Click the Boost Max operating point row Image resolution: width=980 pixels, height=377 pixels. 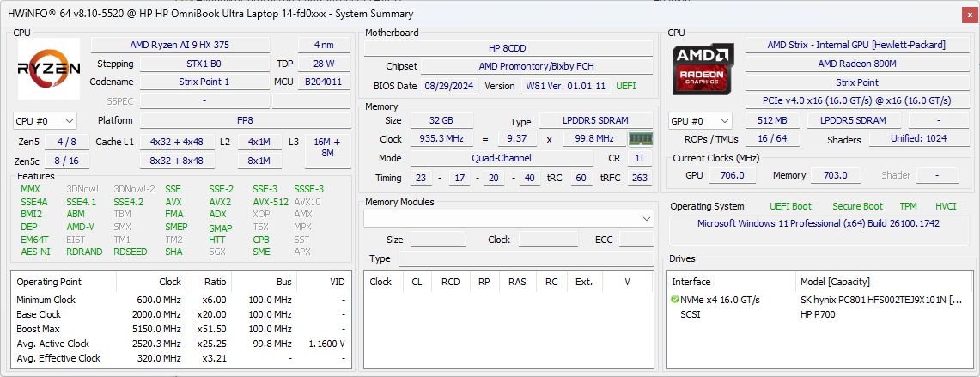pyautogui.click(x=180, y=329)
